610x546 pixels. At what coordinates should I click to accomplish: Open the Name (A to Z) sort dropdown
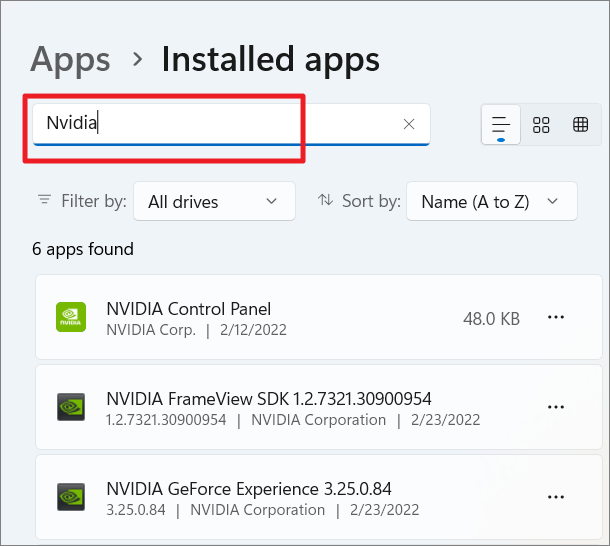click(492, 201)
